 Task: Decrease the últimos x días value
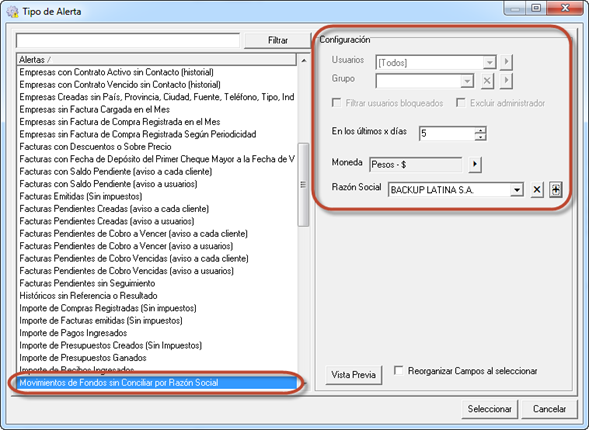tap(480, 137)
